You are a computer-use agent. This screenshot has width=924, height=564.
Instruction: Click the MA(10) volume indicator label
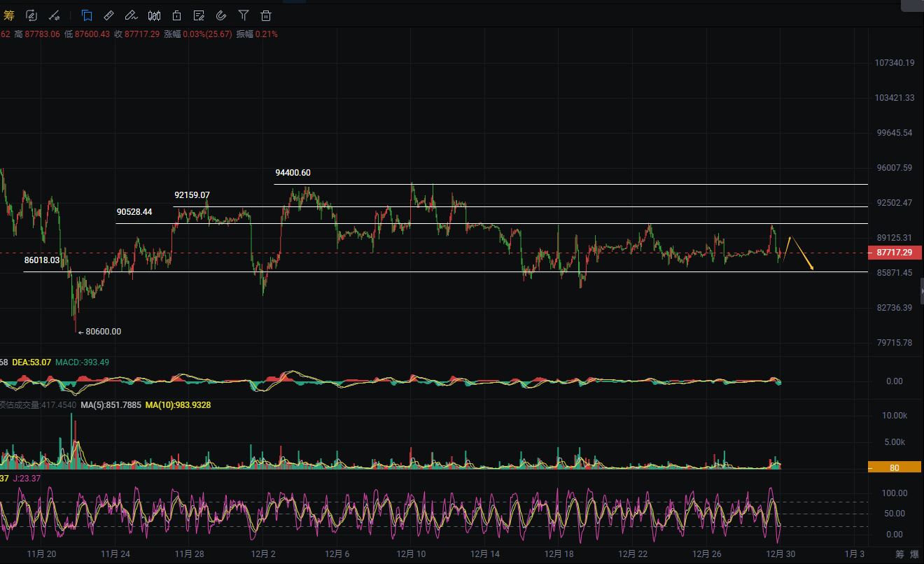pos(178,405)
